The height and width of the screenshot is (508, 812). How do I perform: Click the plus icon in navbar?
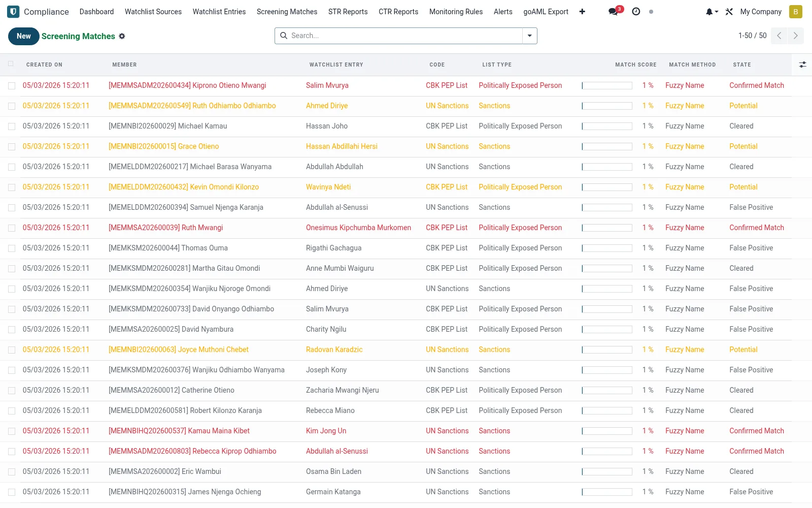point(582,12)
